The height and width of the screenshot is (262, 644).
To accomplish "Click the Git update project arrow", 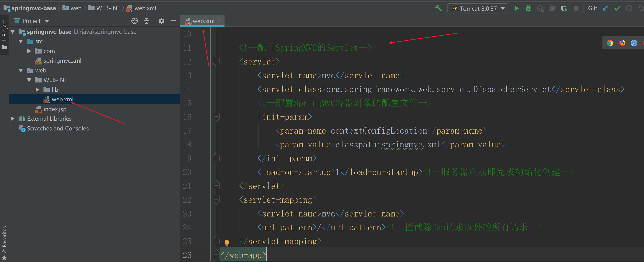I will [x=605, y=8].
